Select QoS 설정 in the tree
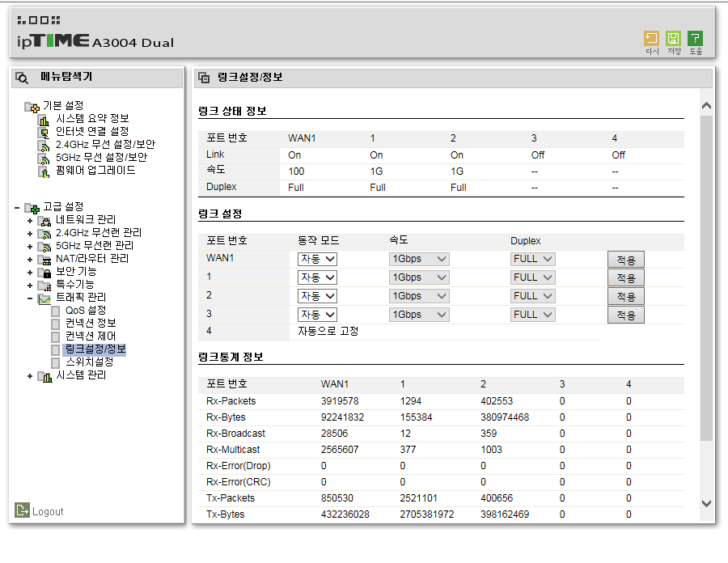 (x=86, y=310)
